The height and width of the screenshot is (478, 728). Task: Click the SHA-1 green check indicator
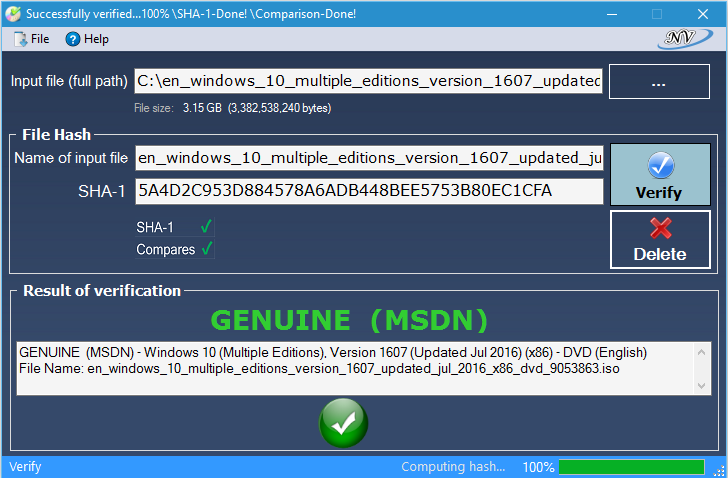tap(206, 226)
